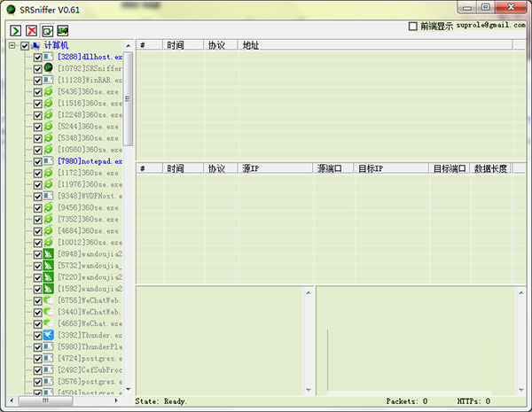The height and width of the screenshot is (412, 532).
Task: Click the process tree scroll-up arrow
Action: pyautogui.click(x=129, y=45)
